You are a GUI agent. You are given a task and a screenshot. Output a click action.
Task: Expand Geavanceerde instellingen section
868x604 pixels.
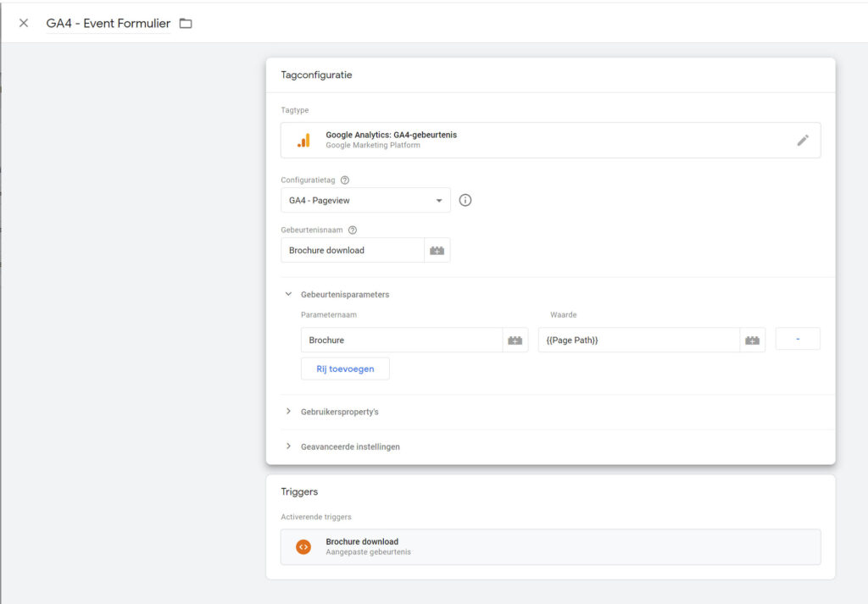pos(288,446)
